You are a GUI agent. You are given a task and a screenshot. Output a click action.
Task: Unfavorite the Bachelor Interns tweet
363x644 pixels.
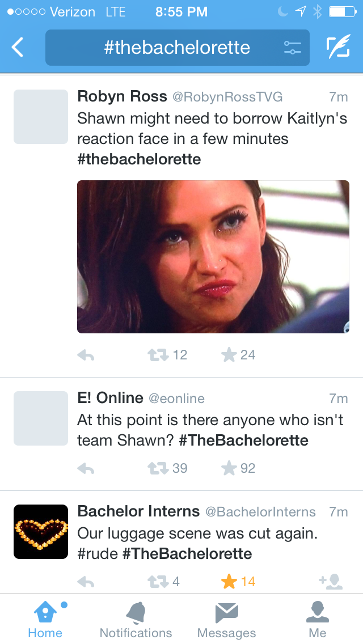coord(229,582)
